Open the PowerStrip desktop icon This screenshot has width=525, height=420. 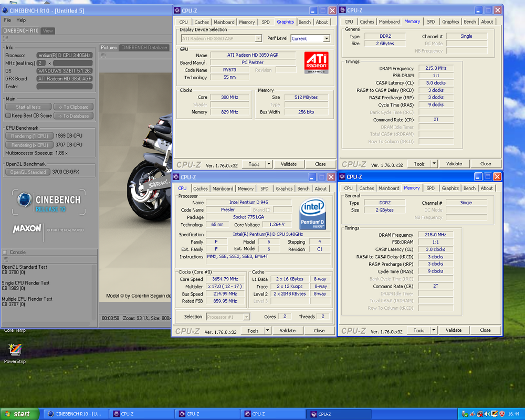coord(15,353)
